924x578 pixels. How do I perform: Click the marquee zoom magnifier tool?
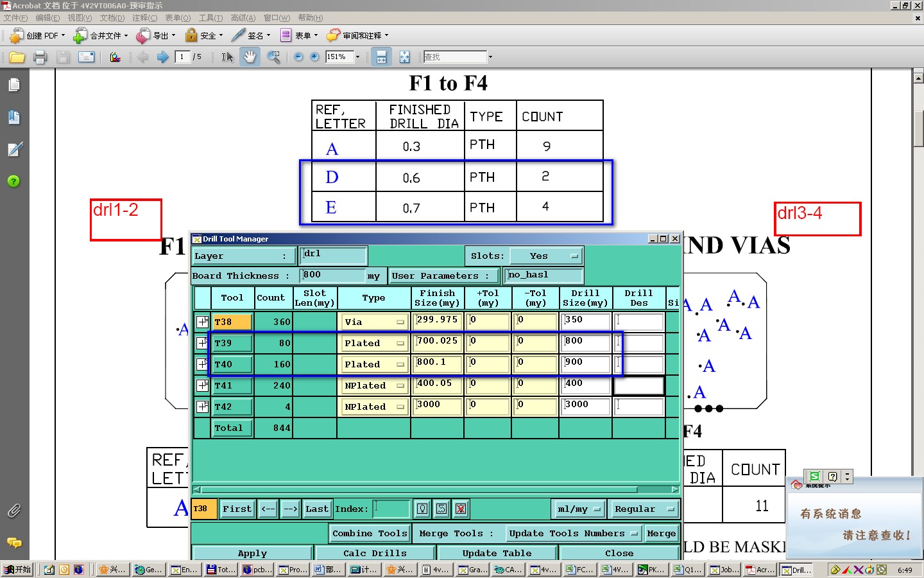pos(273,57)
